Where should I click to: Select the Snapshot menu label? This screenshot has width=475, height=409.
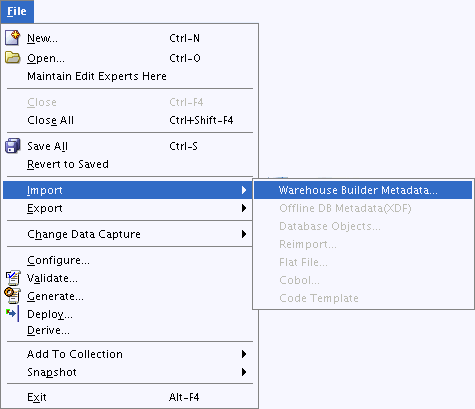[52, 372]
